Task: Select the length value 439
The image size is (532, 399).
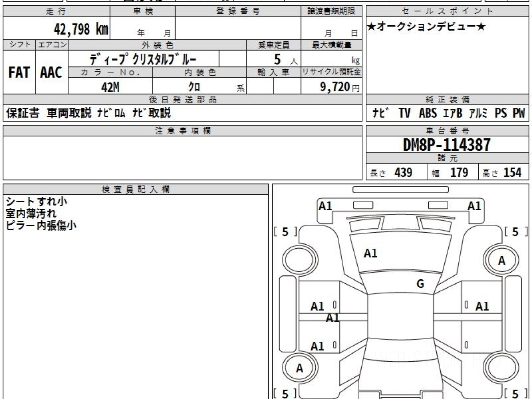Action: 403,172
